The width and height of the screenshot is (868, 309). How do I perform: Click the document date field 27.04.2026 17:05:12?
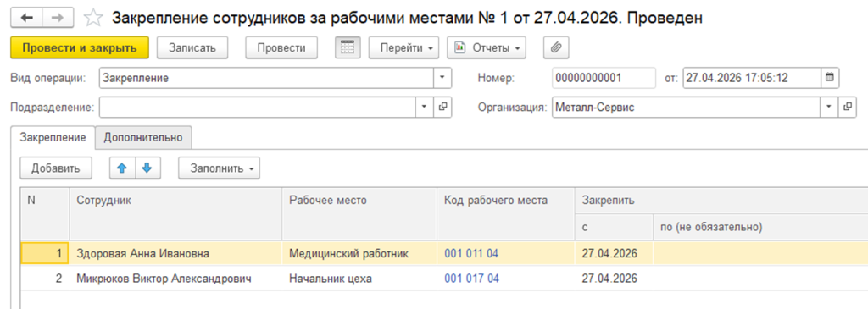click(752, 78)
